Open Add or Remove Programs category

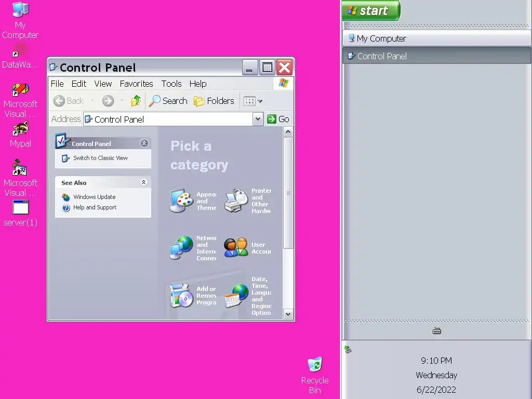tap(193, 296)
